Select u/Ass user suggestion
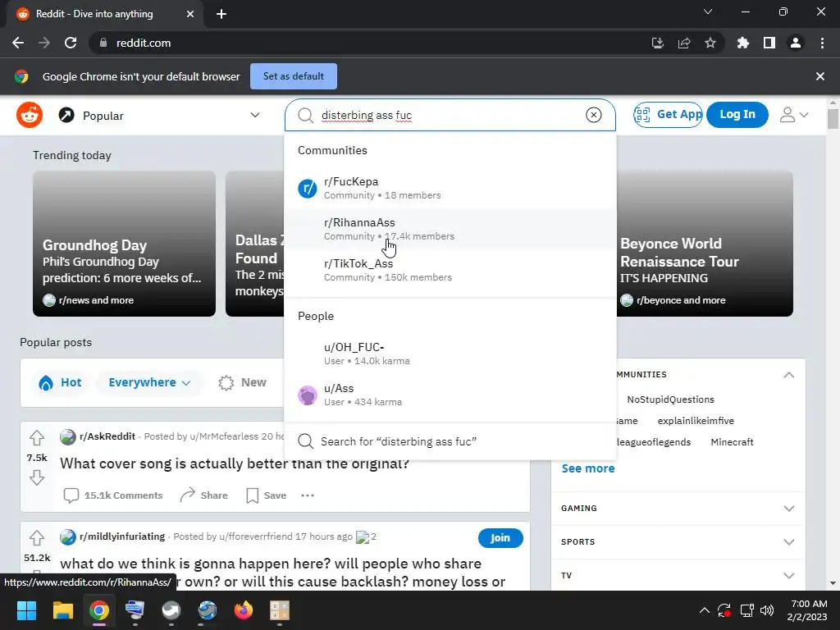Image resolution: width=840 pixels, height=630 pixels. [x=450, y=395]
